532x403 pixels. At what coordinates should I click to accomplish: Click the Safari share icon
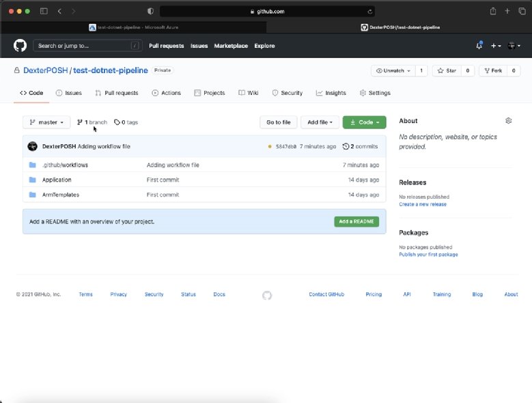pos(492,12)
